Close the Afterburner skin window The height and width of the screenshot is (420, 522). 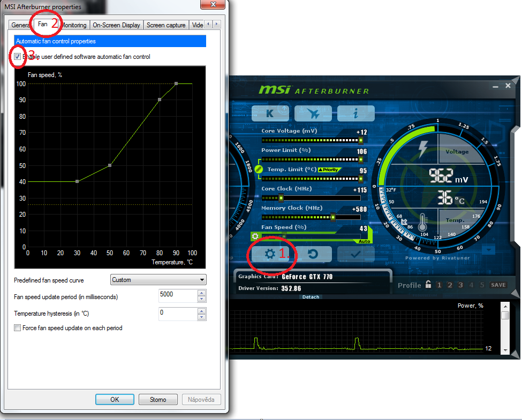coord(508,86)
